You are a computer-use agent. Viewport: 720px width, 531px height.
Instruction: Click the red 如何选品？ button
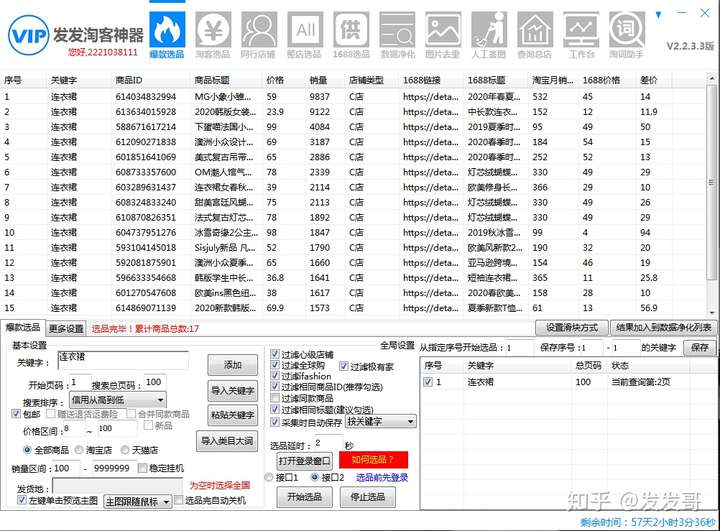pyautogui.click(x=373, y=459)
